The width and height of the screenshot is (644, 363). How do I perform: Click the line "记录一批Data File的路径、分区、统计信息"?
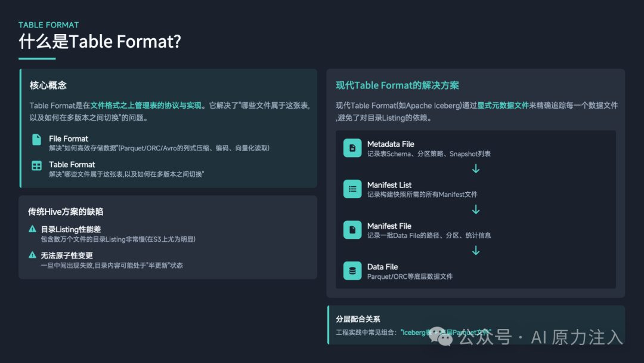[x=429, y=236]
